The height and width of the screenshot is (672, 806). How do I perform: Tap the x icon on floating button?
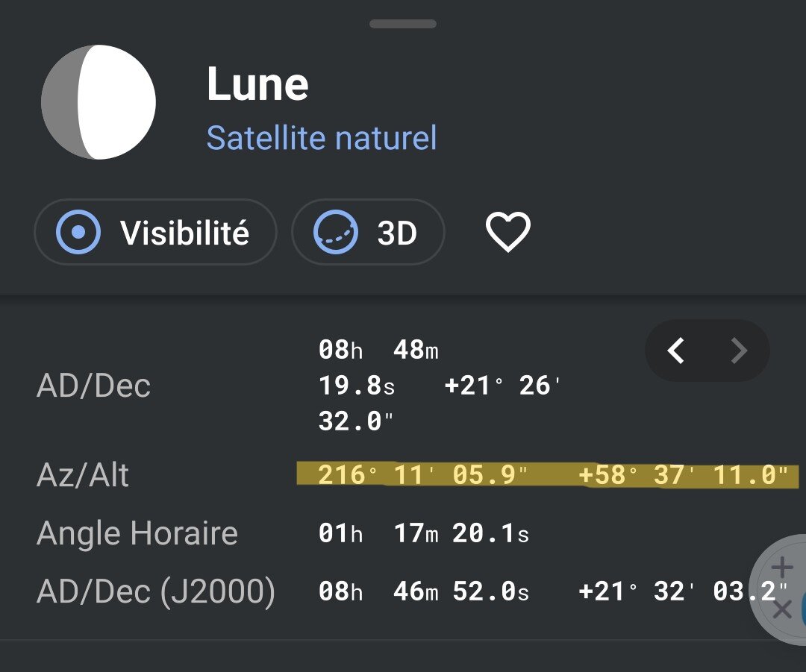781,610
